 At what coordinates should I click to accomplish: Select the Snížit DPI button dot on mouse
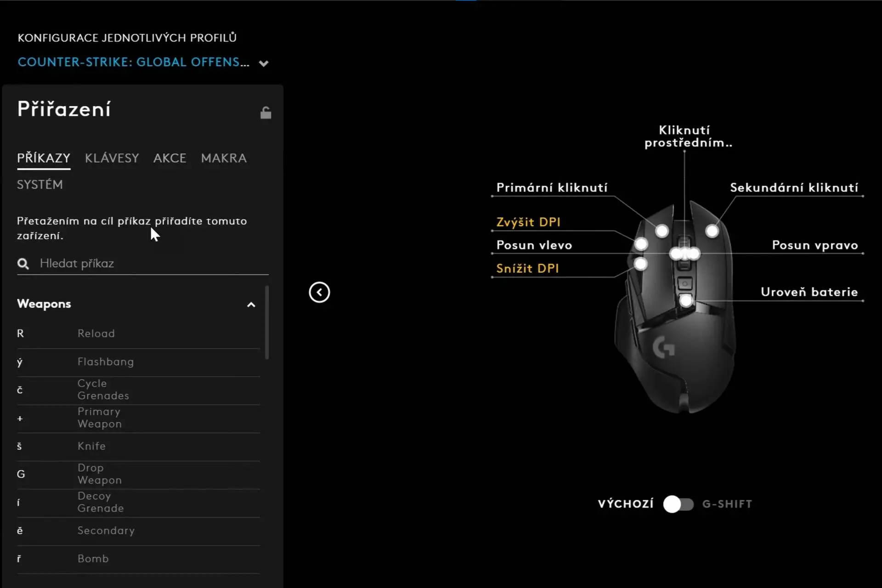tap(640, 264)
